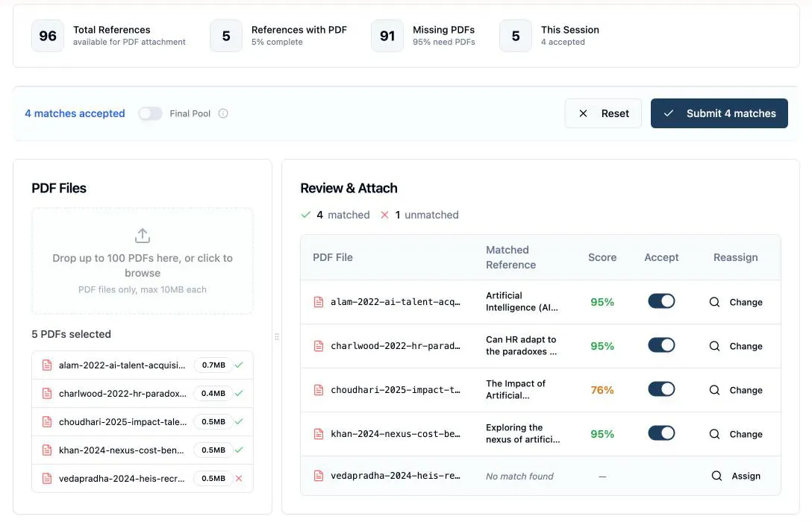Click PDF icon beside alam-2022 in selected list
The width and height of the screenshot is (812, 522).
(47, 365)
